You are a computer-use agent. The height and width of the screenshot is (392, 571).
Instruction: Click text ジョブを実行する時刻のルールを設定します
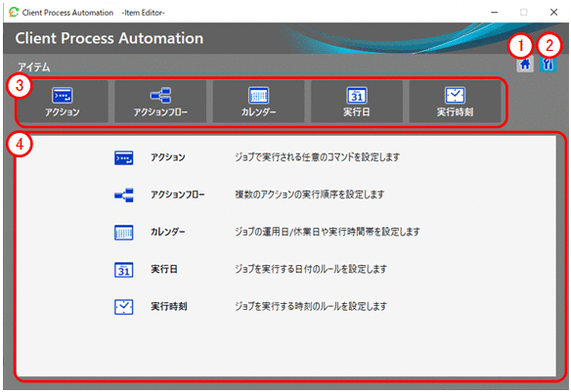311,307
